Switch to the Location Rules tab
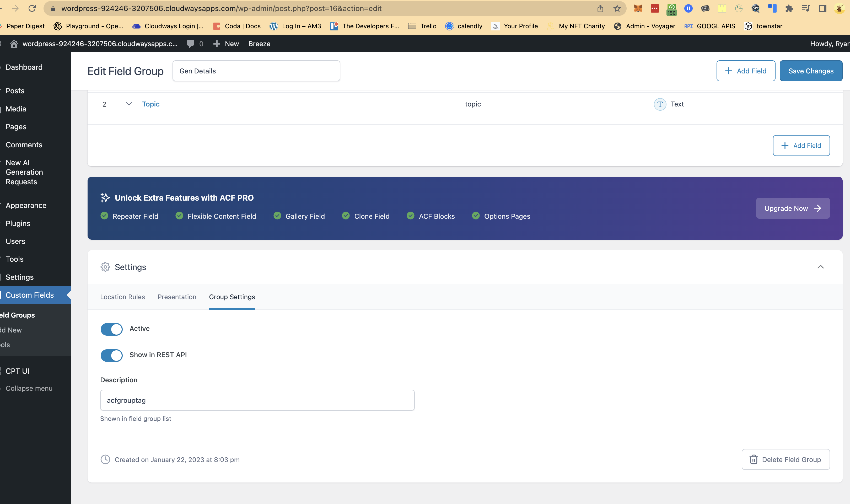Viewport: 850px width, 504px height. point(122,297)
